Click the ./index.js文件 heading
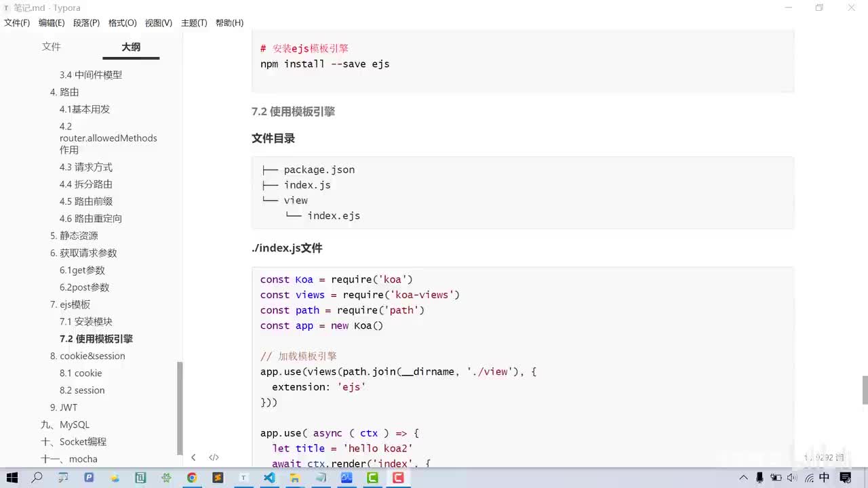This screenshot has width=868, height=488. pos(287,248)
